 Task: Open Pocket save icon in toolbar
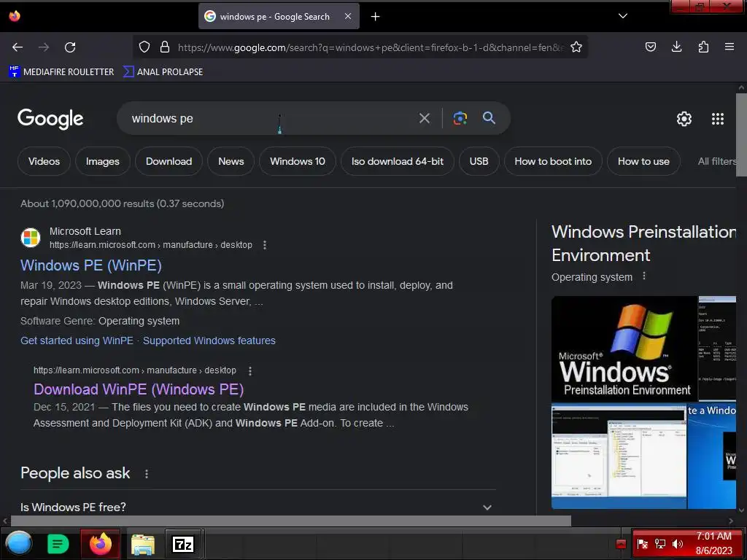tap(650, 47)
